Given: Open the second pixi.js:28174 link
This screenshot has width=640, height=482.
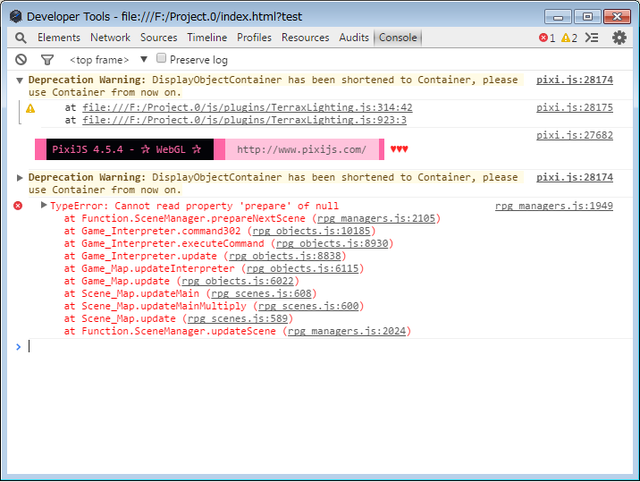Looking at the screenshot, I should pyautogui.click(x=574, y=178).
